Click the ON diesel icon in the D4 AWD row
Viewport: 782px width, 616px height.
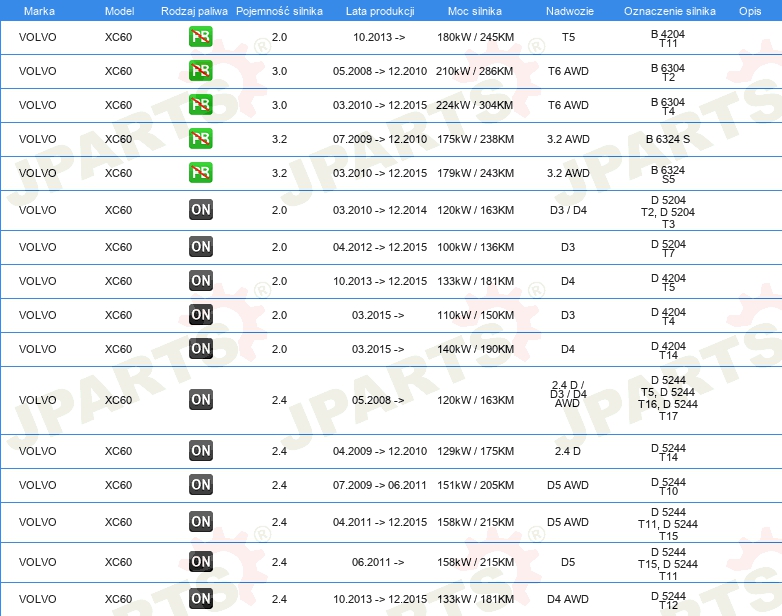tap(200, 599)
